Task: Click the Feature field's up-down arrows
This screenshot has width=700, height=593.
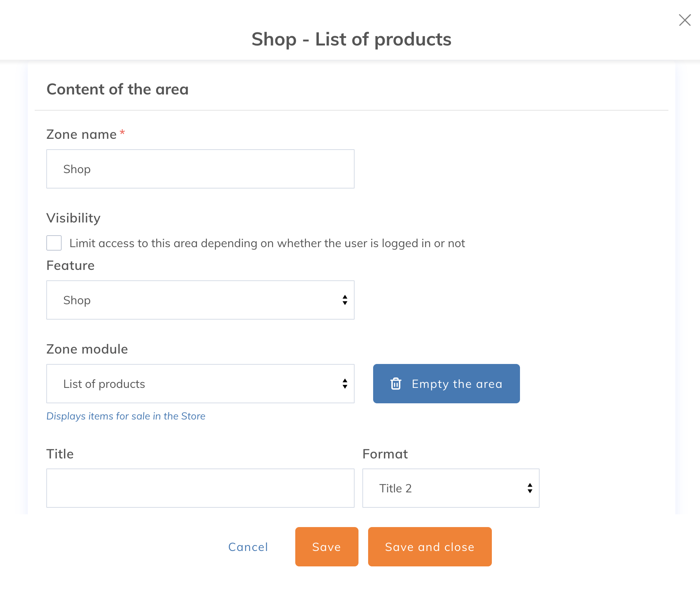Action: [x=345, y=300]
